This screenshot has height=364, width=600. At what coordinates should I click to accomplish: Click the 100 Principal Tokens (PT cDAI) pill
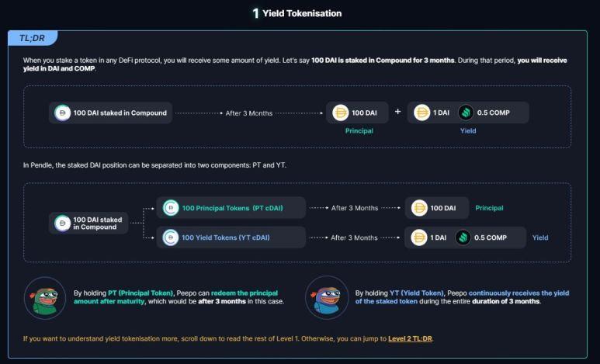pos(231,208)
